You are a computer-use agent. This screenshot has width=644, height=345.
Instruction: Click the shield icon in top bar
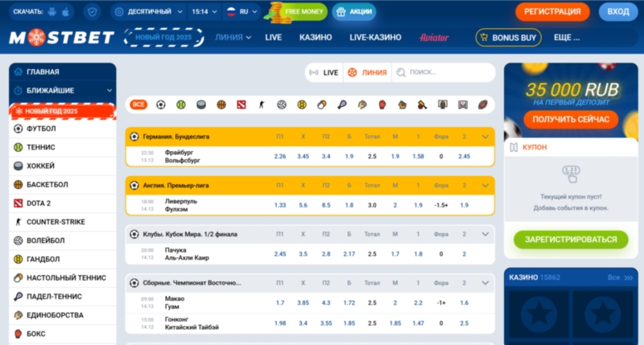coord(92,12)
